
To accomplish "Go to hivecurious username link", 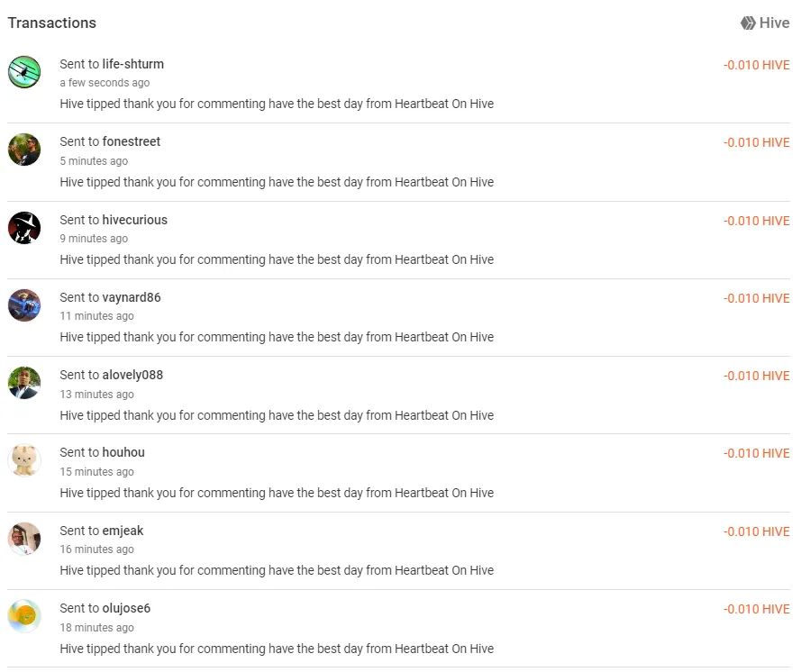I will (135, 220).
